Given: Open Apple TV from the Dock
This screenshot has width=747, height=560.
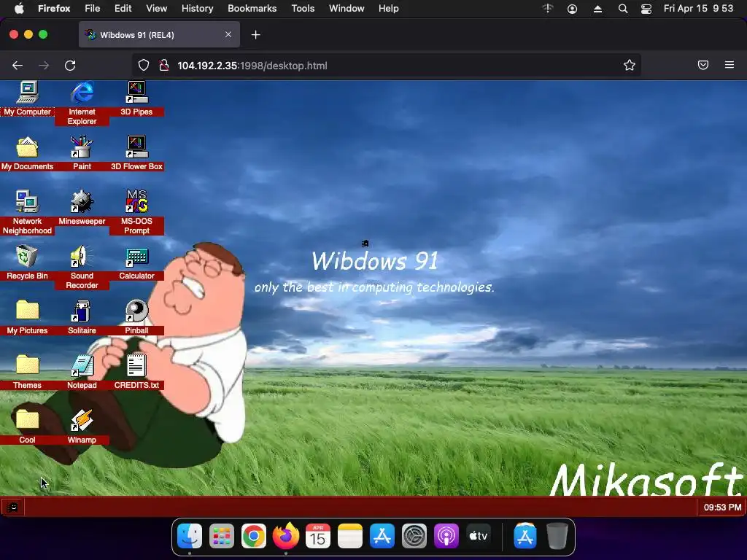Looking at the screenshot, I should pos(479,536).
